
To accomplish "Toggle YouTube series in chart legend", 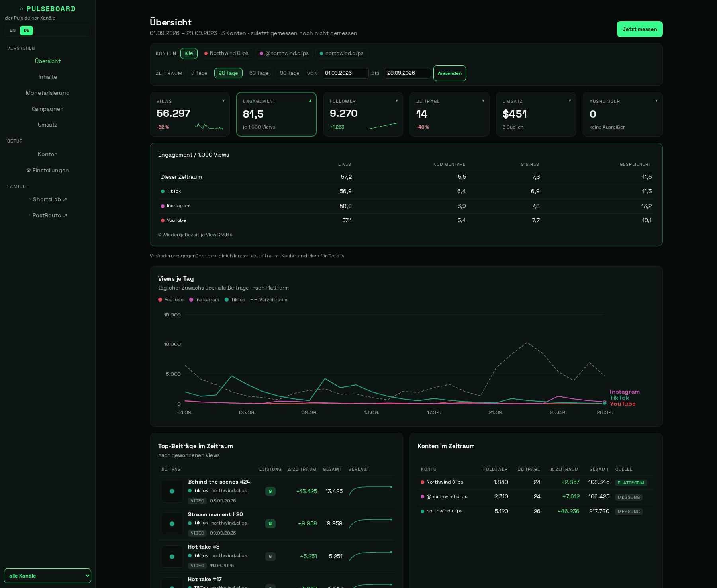I will pos(171,300).
